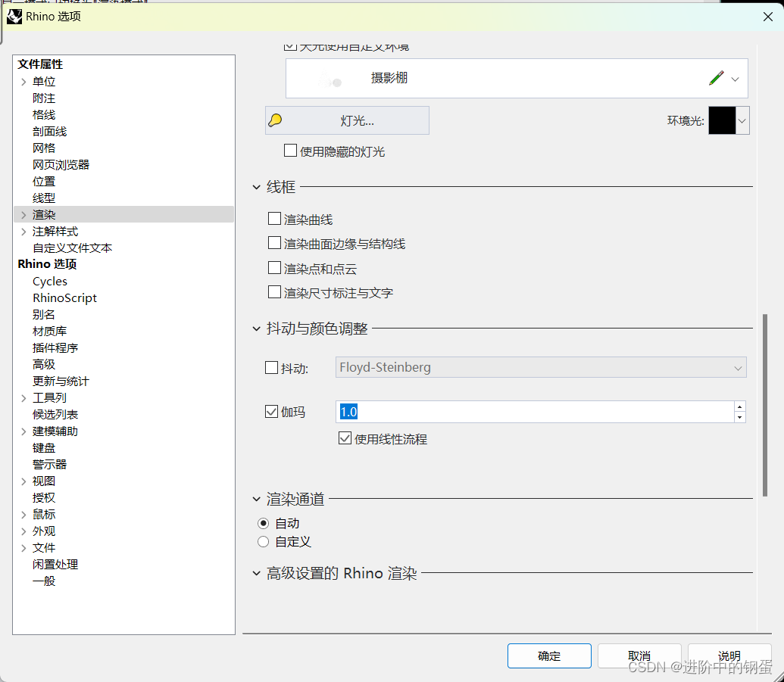
Task: Expand the 文件 tree node arrow
Action: pyautogui.click(x=23, y=548)
